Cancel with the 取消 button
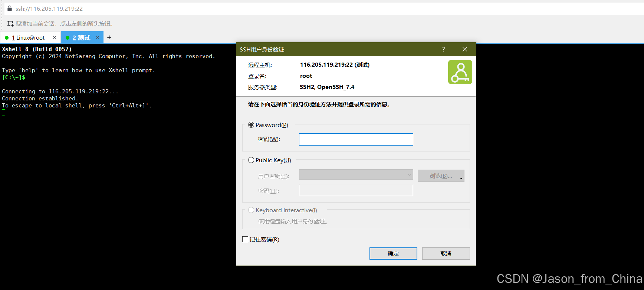644x290 pixels. tap(446, 253)
